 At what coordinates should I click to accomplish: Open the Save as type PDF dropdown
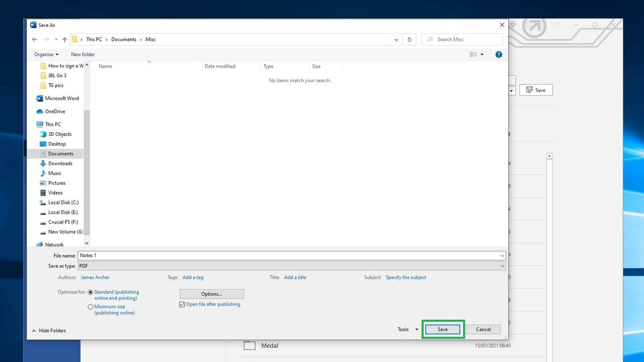tap(502, 266)
